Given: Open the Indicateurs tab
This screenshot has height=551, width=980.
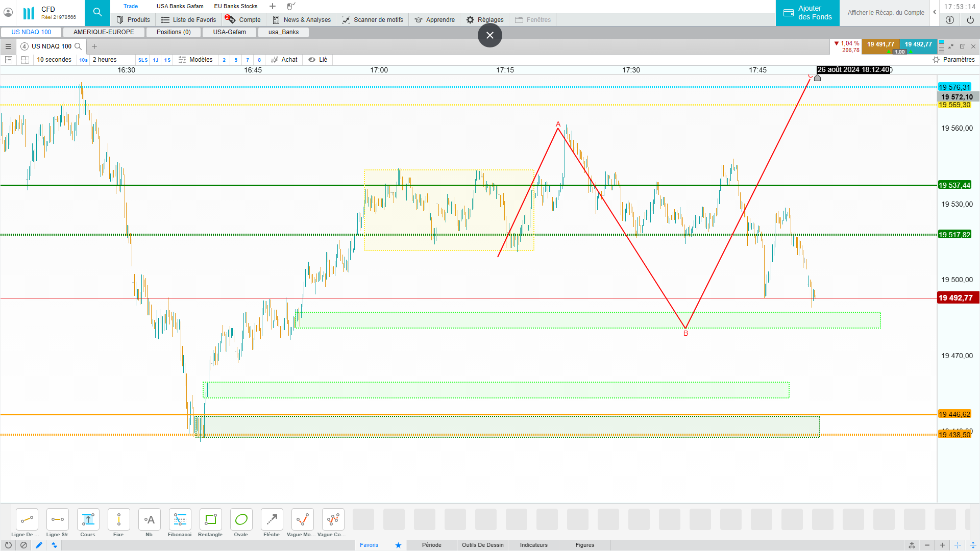Looking at the screenshot, I should [533, 545].
